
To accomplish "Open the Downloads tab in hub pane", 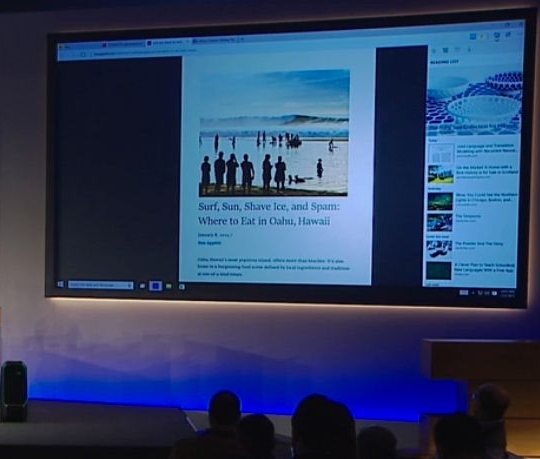I will coord(469,50).
